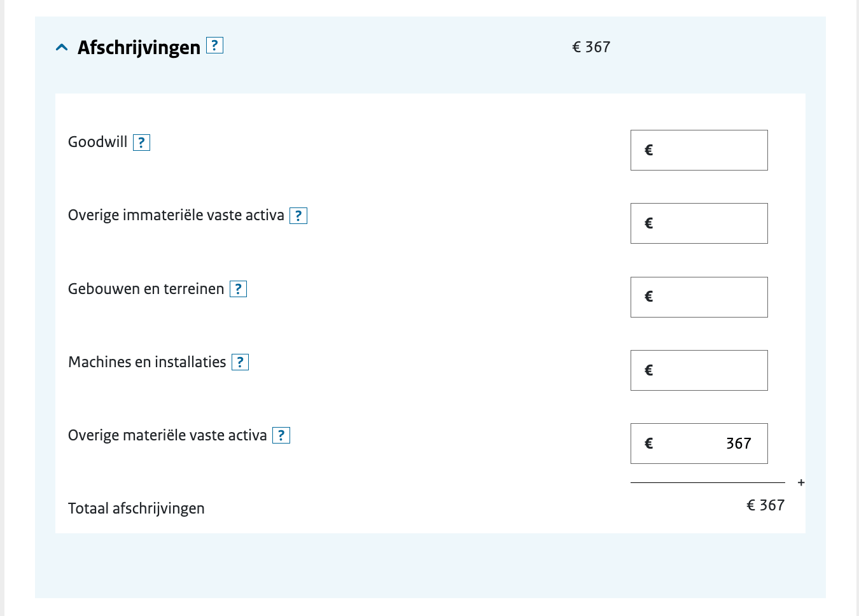
Task: Show help for Overige immateriële vaste activa
Action: (298, 216)
